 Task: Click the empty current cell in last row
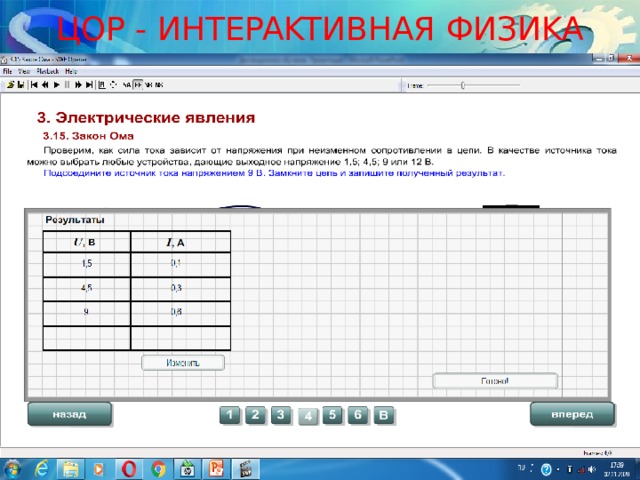click(180, 338)
